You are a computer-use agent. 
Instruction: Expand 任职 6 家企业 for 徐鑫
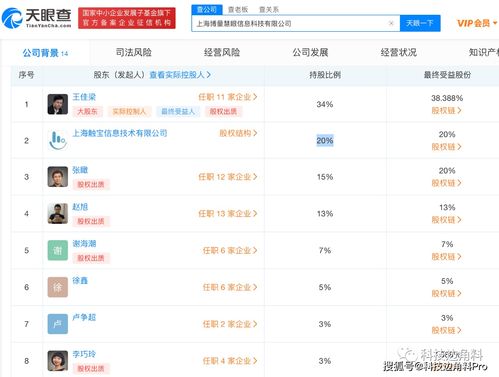pos(230,287)
